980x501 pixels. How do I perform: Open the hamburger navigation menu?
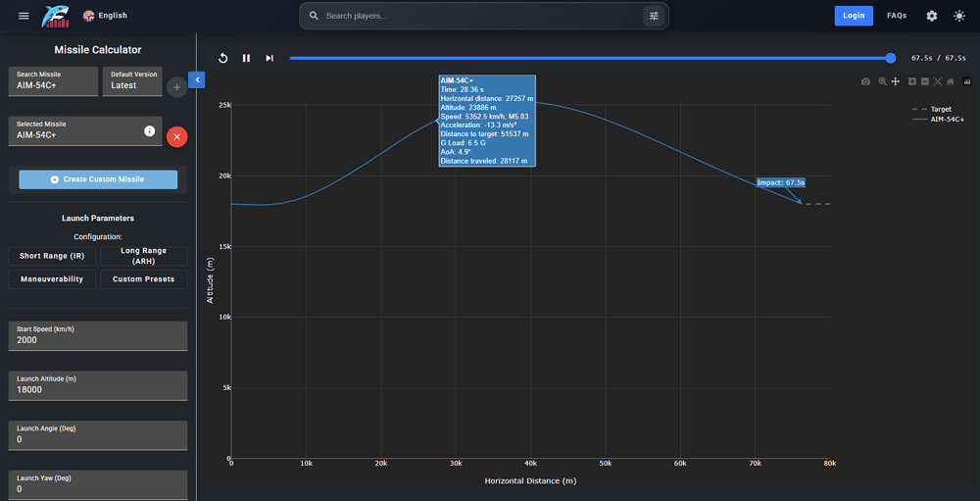click(x=24, y=16)
